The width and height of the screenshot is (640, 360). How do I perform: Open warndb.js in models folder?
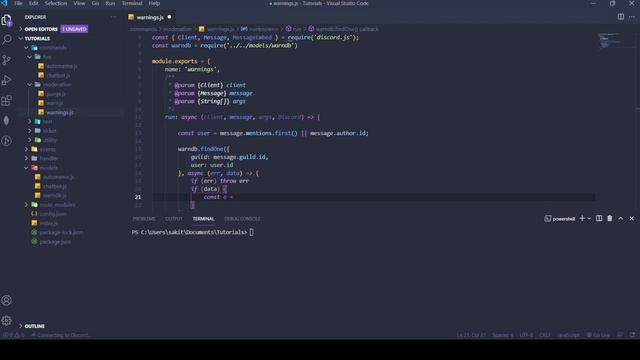(x=55, y=196)
